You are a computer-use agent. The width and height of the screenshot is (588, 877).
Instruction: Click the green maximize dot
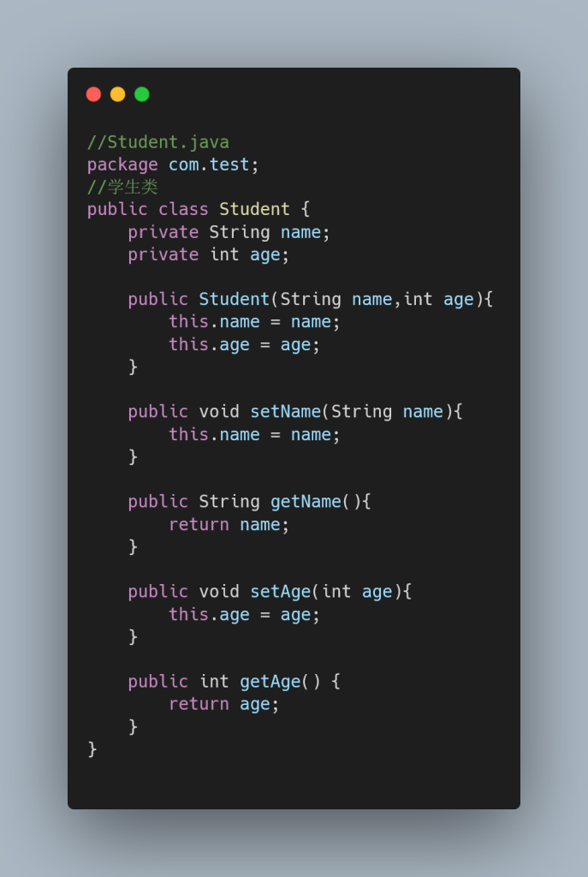141,94
